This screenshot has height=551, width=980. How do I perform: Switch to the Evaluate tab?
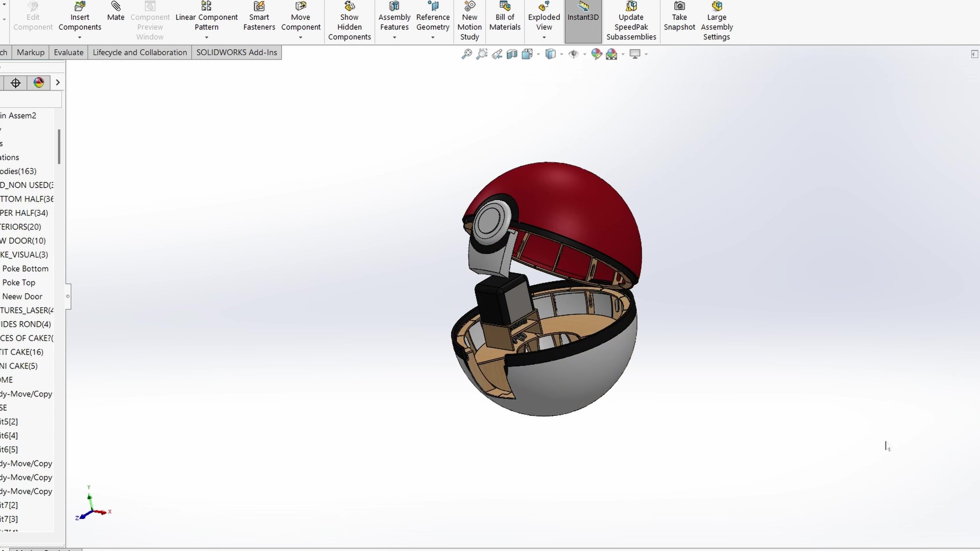tap(69, 53)
